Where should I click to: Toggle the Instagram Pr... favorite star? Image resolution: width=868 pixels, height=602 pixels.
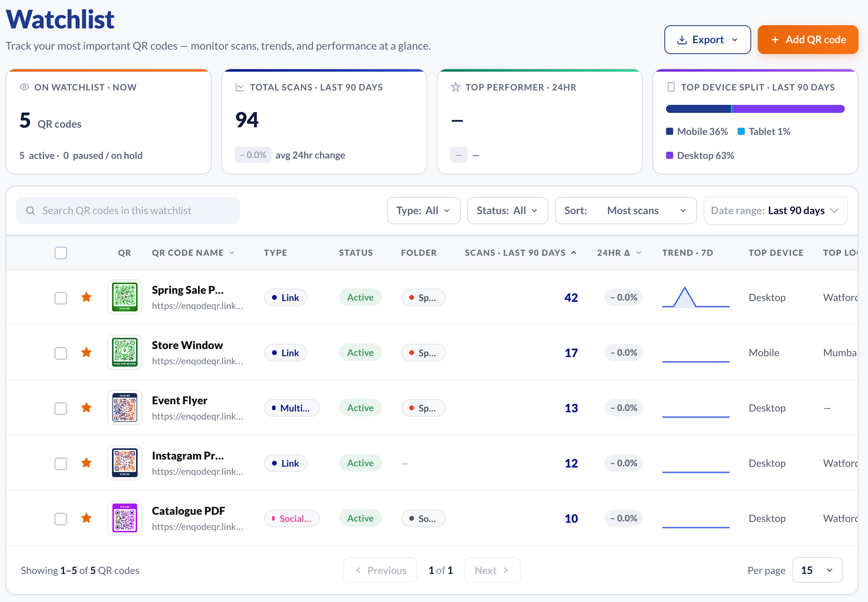pos(86,463)
